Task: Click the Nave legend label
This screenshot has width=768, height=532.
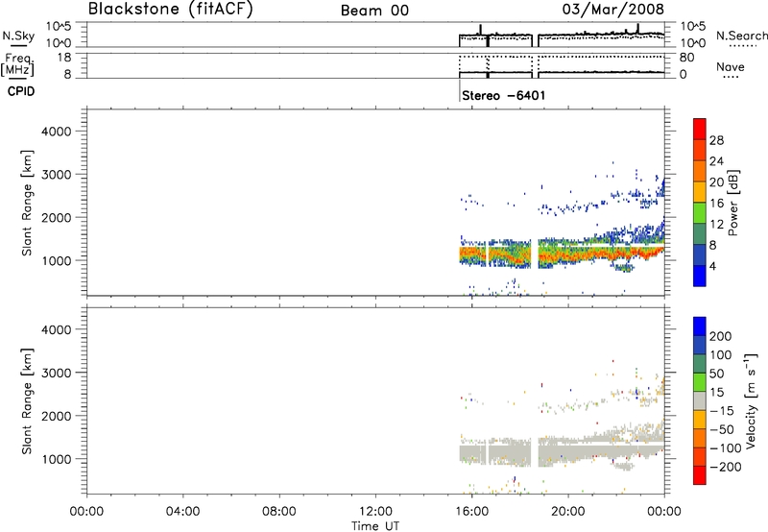Action: (731, 66)
